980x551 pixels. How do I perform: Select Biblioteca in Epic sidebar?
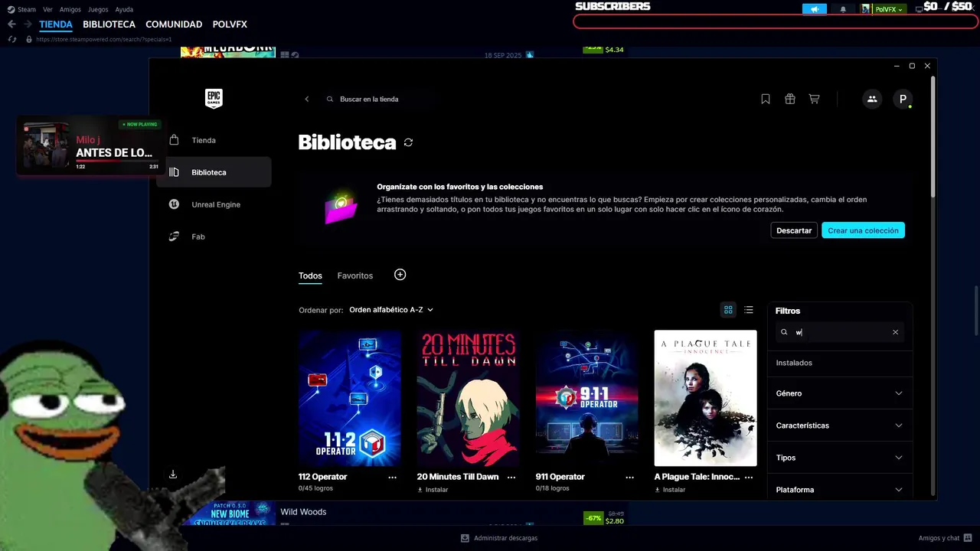click(214, 172)
